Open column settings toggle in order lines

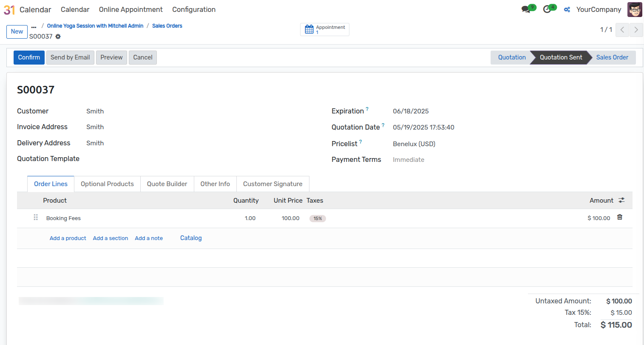[621, 201]
